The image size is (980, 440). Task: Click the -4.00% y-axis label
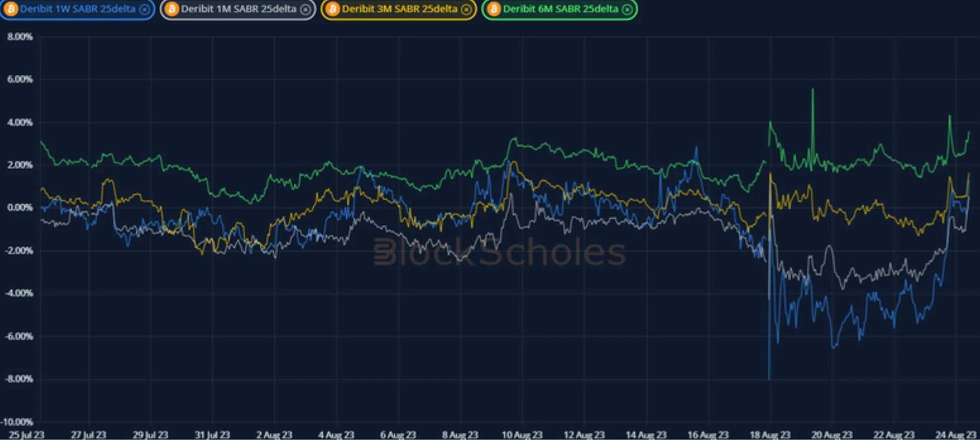(x=19, y=293)
